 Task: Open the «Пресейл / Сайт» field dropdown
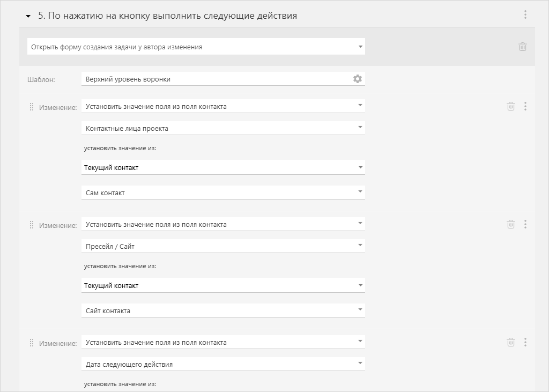coord(222,246)
